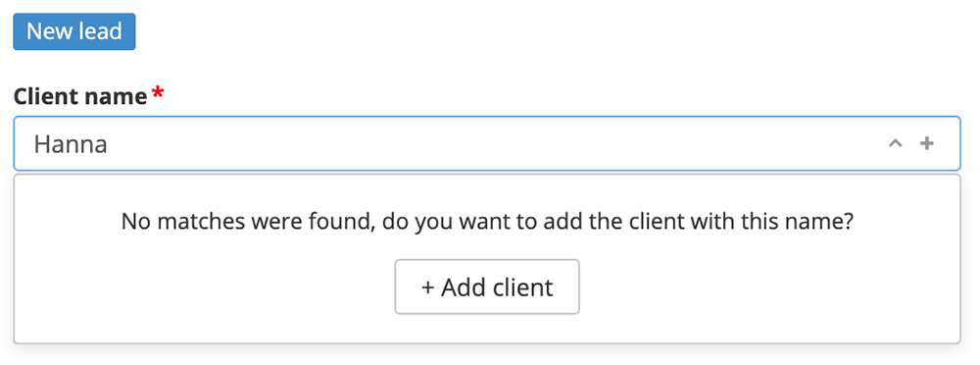
Task: Click the Add client label text
Action: pos(498,287)
